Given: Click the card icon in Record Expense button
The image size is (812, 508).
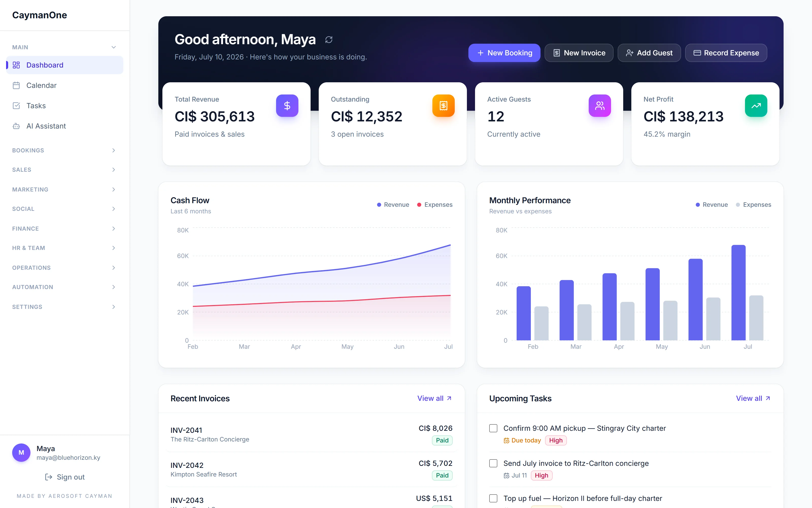Looking at the screenshot, I should pos(697,53).
